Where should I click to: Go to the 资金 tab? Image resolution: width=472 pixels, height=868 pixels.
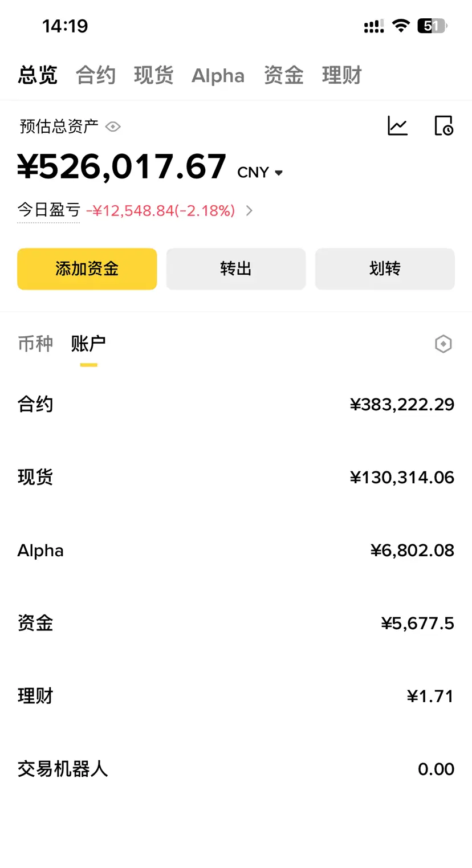[x=283, y=75]
